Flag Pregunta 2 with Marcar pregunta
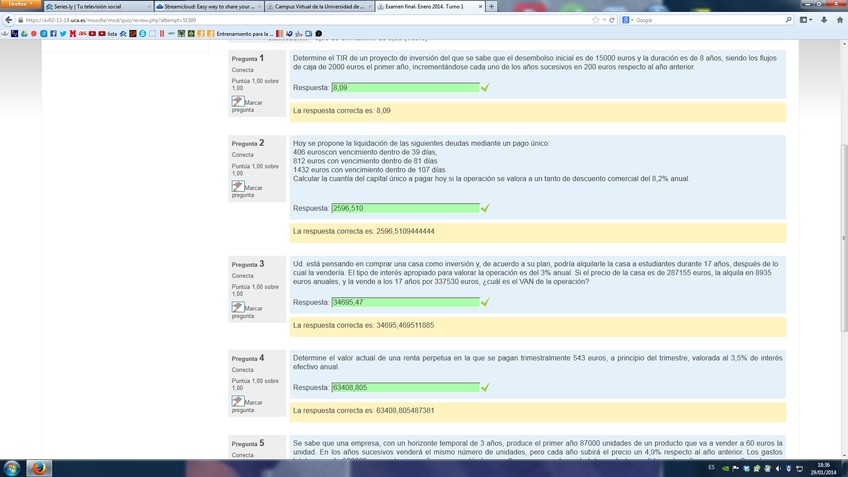Image resolution: width=848 pixels, height=477 pixels. click(x=247, y=190)
